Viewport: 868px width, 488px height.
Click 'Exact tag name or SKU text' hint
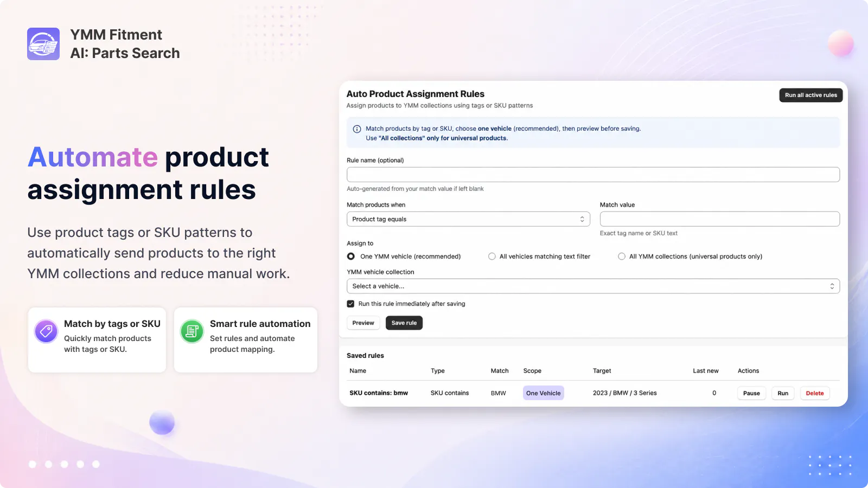click(639, 233)
